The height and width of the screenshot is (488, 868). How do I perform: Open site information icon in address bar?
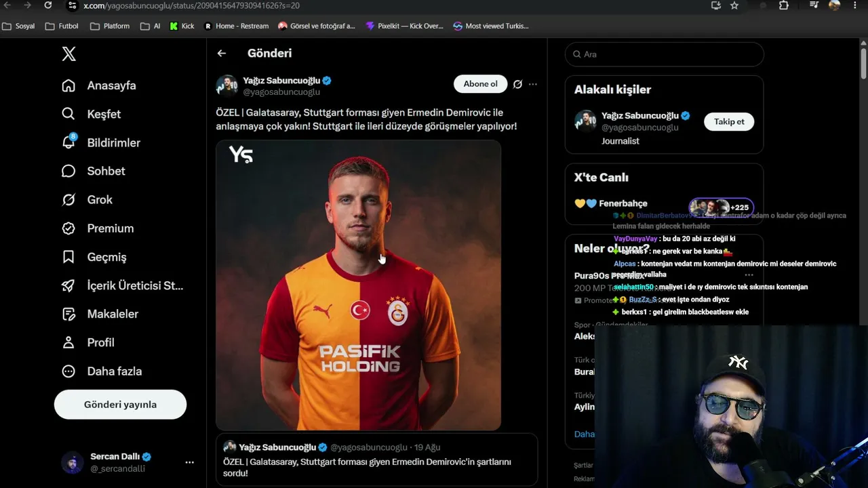click(x=72, y=5)
